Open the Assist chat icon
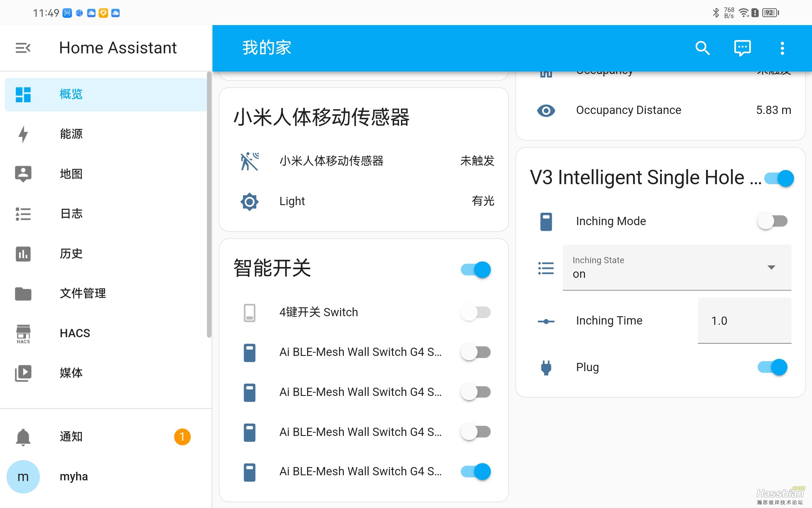 tap(742, 48)
